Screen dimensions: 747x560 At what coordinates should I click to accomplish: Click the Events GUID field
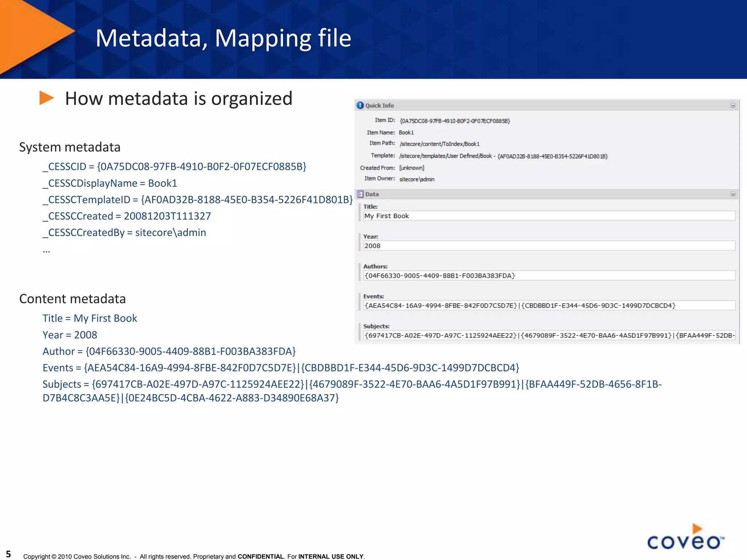(x=549, y=306)
